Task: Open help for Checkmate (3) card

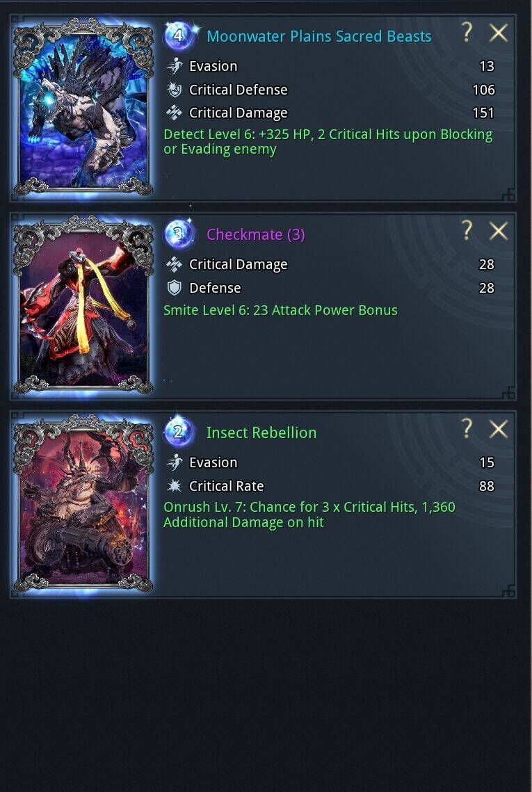Action: pyautogui.click(x=467, y=232)
